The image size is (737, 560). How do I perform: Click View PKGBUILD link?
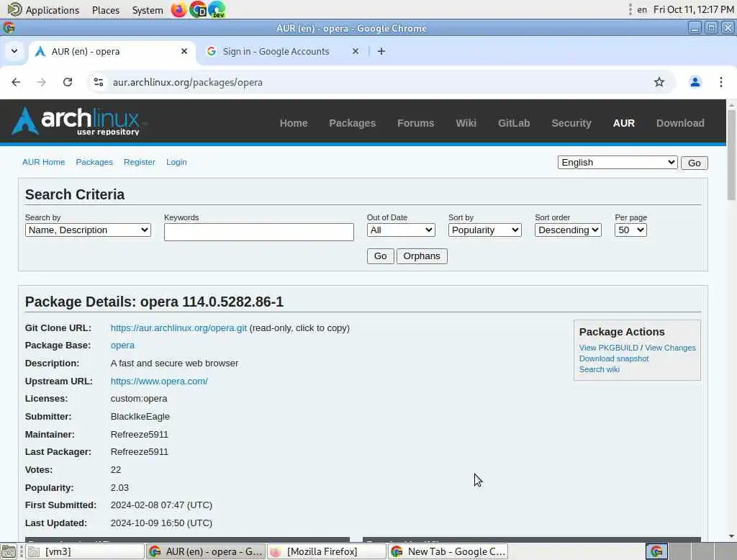608,348
